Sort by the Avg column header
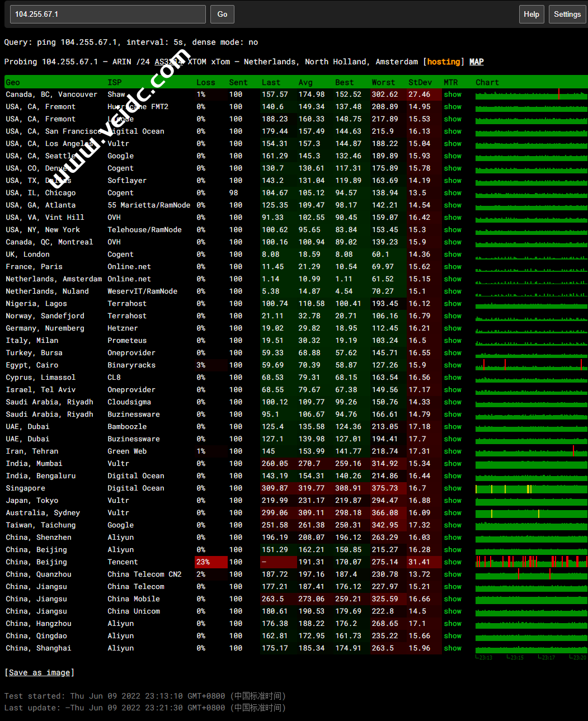The height and width of the screenshot is (721, 588). click(x=305, y=83)
